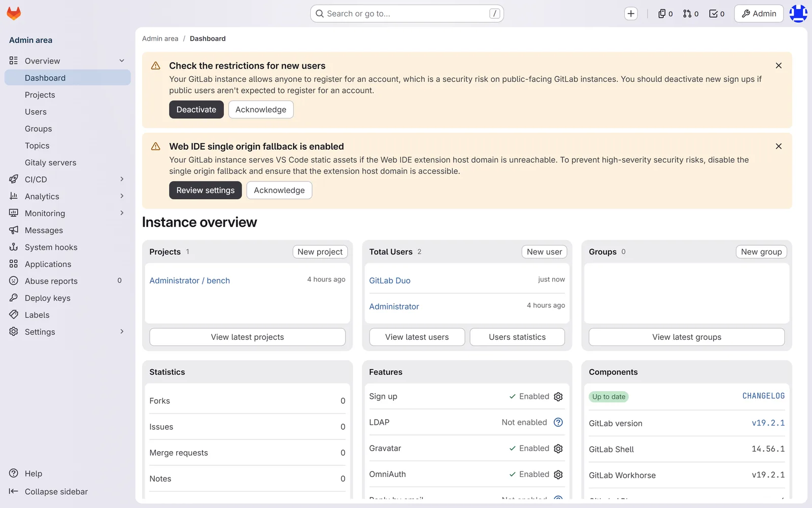The image size is (812, 508).
Task: Open the CHANGELOG link
Action: (763, 396)
